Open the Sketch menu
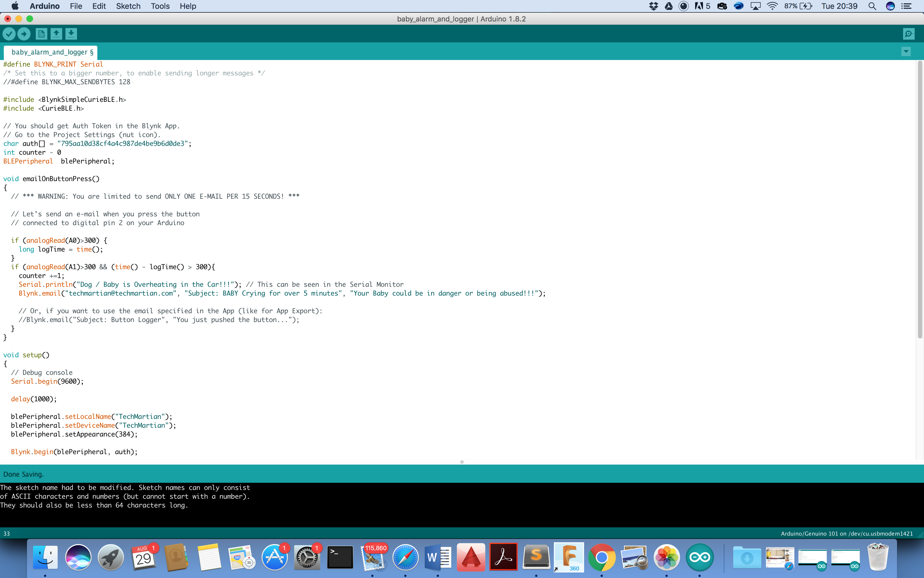Viewport: 924px width, 578px height. [128, 6]
